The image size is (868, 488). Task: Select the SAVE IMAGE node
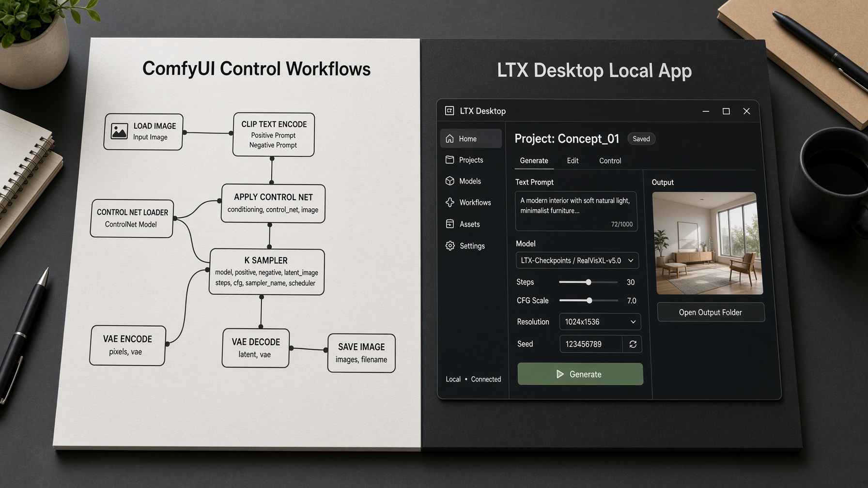pyautogui.click(x=361, y=353)
